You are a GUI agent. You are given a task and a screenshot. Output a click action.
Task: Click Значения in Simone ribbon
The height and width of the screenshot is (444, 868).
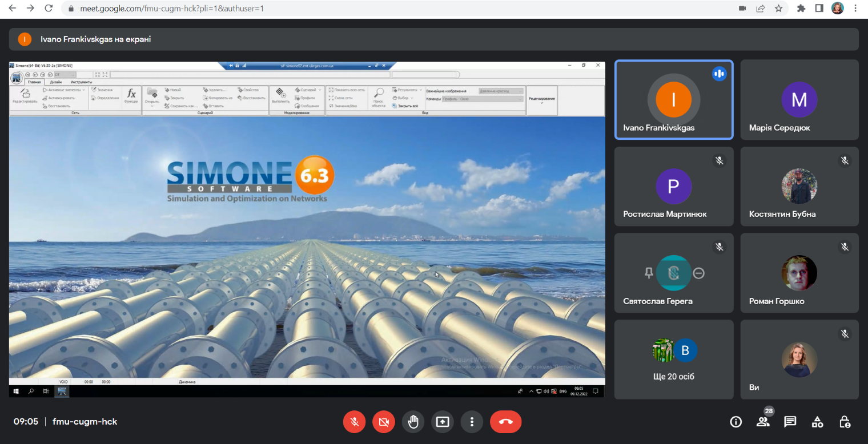pyautogui.click(x=102, y=90)
